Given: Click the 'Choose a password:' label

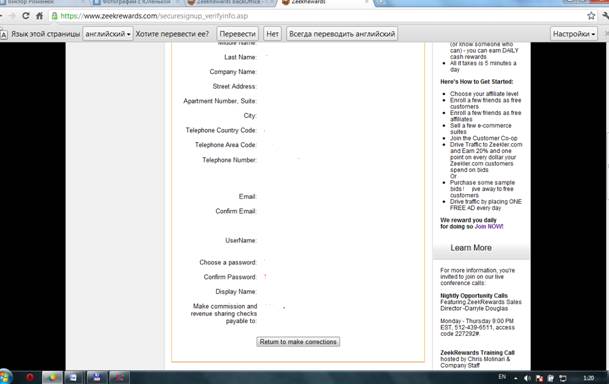Looking at the screenshot, I should point(228,262).
